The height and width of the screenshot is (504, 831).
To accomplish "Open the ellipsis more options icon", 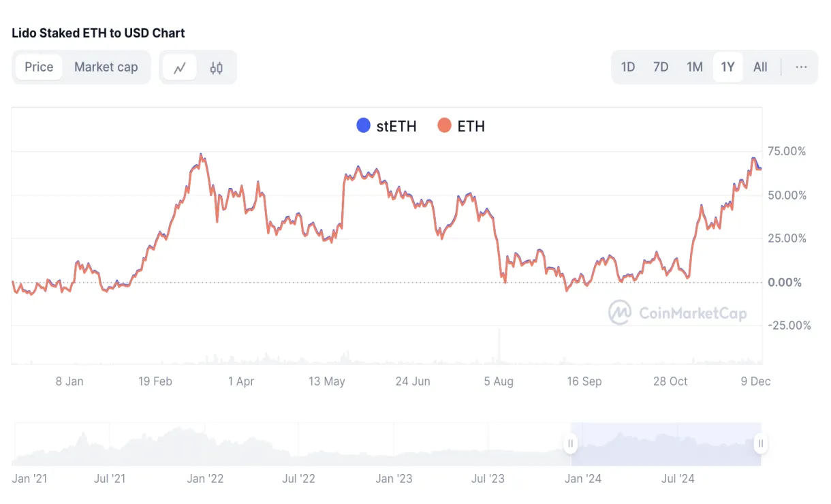I will coord(801,67).
